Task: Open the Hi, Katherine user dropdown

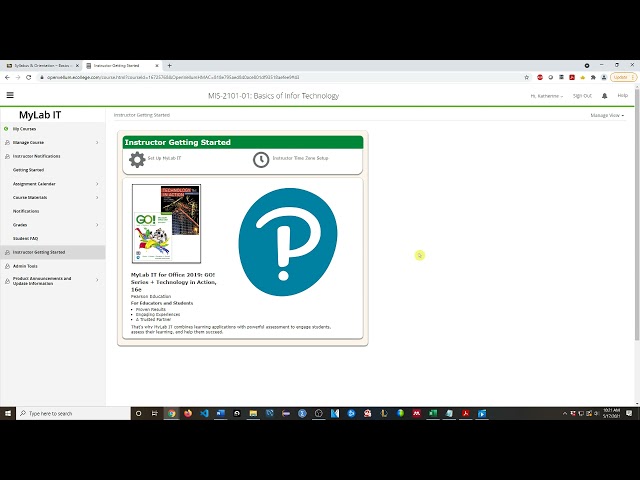Action: (547, 96)
